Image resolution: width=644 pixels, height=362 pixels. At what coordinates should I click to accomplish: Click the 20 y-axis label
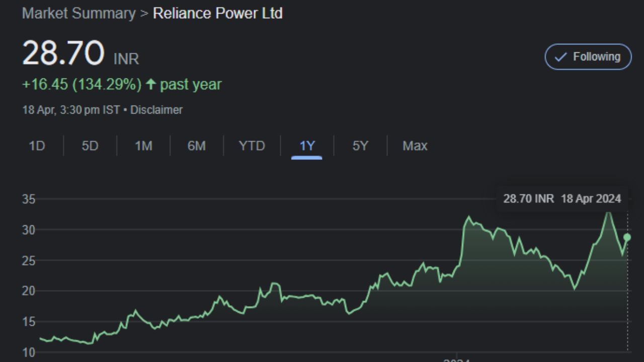pos(29,291)
